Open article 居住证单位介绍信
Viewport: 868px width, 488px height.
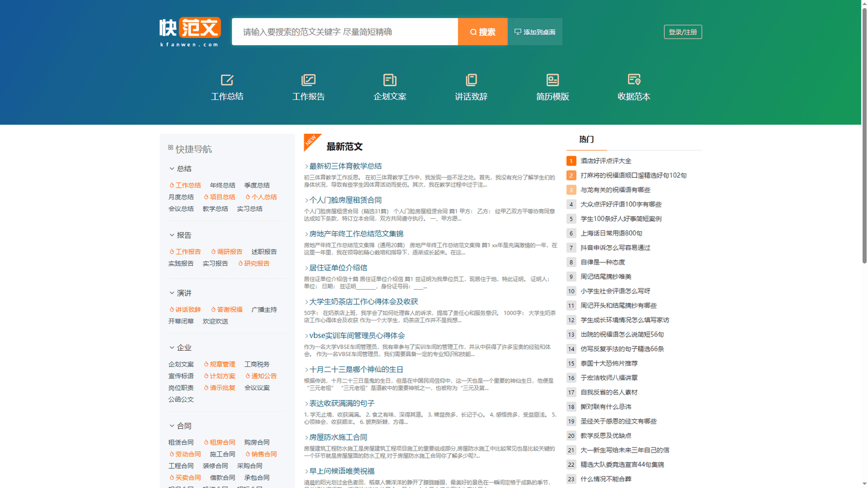(x=338, y=267)
